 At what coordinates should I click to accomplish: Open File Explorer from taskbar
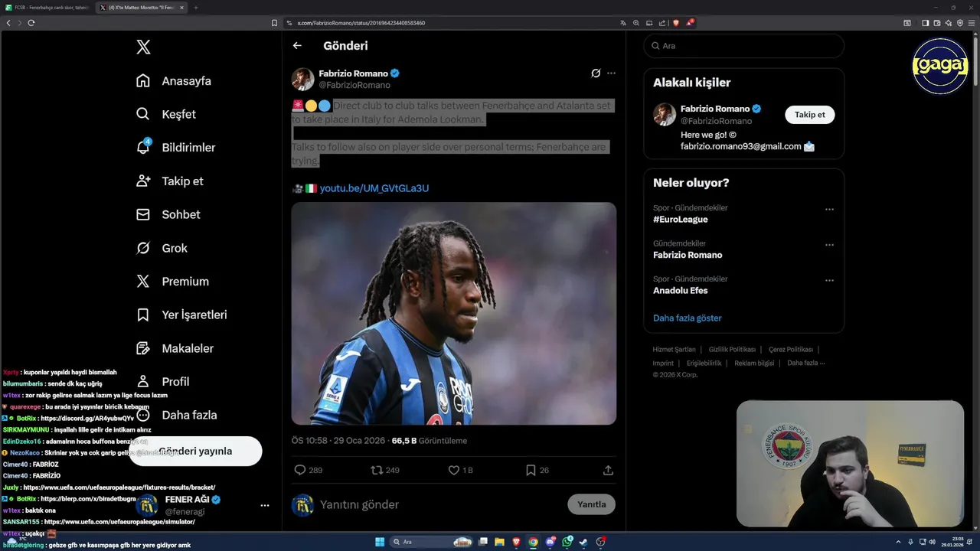[x=499, y=542]
